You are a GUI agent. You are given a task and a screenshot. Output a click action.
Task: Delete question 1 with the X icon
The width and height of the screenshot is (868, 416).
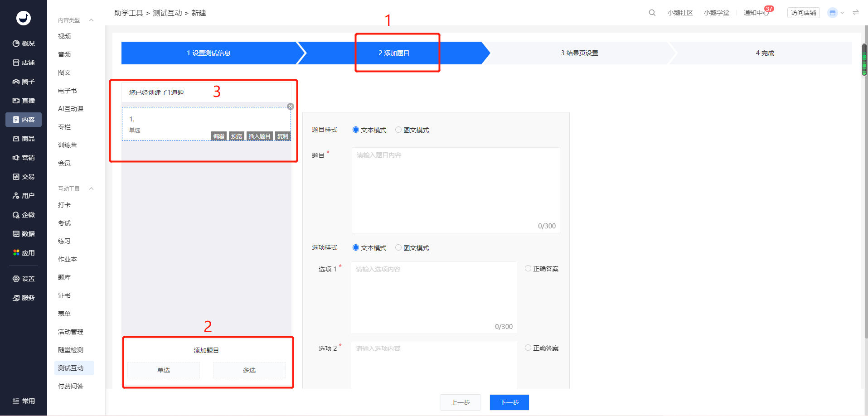pos(291,106)
